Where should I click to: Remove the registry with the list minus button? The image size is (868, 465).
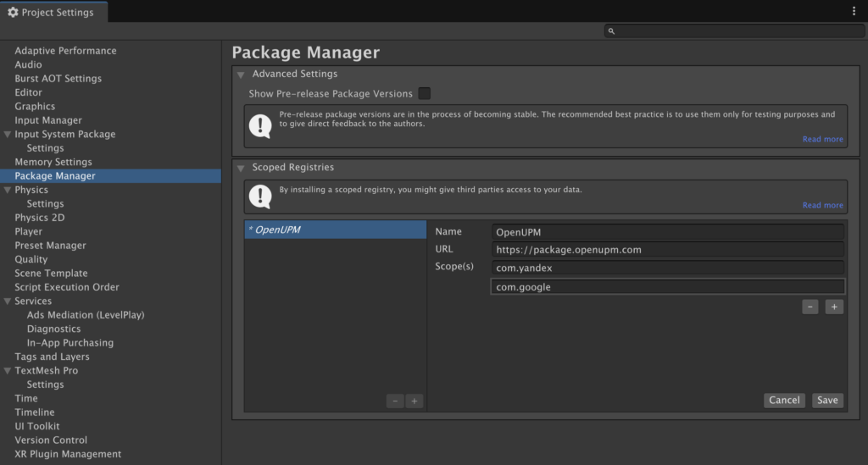coord(395,401)
